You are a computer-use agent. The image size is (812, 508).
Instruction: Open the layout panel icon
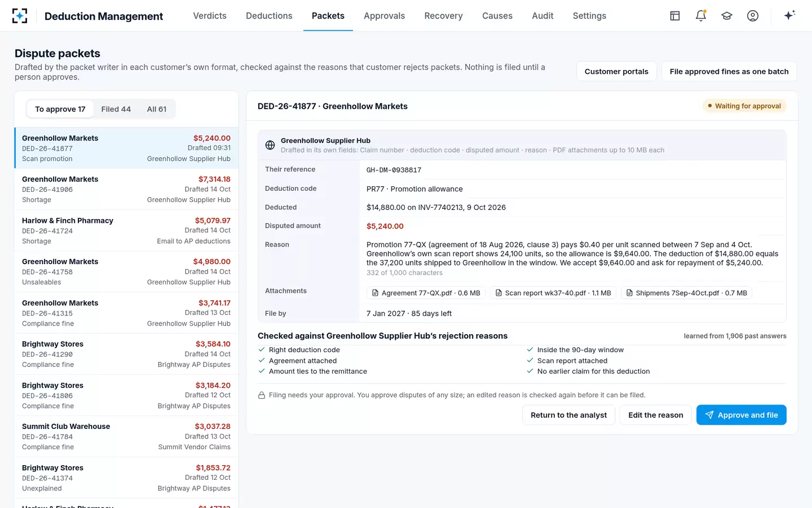[x=675, y=16]
